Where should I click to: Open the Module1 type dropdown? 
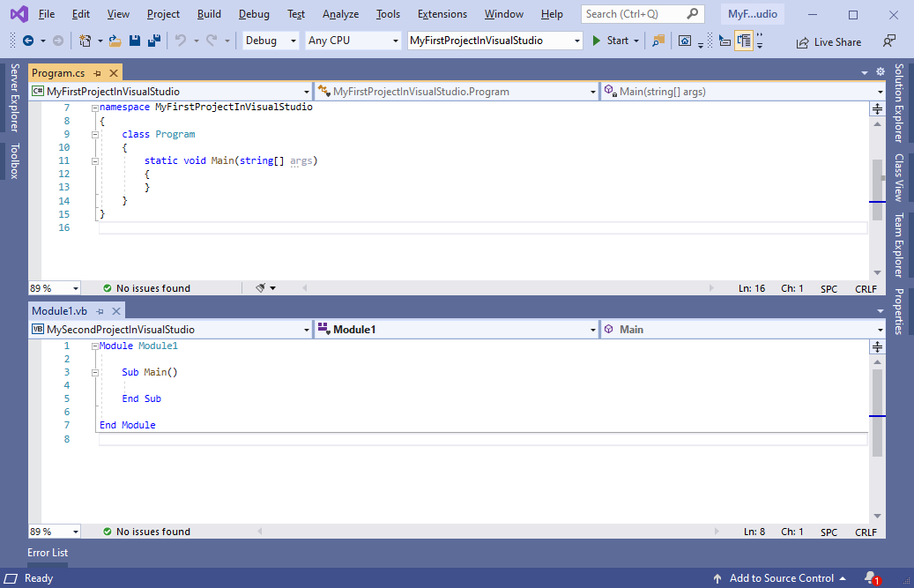point(457,330)
